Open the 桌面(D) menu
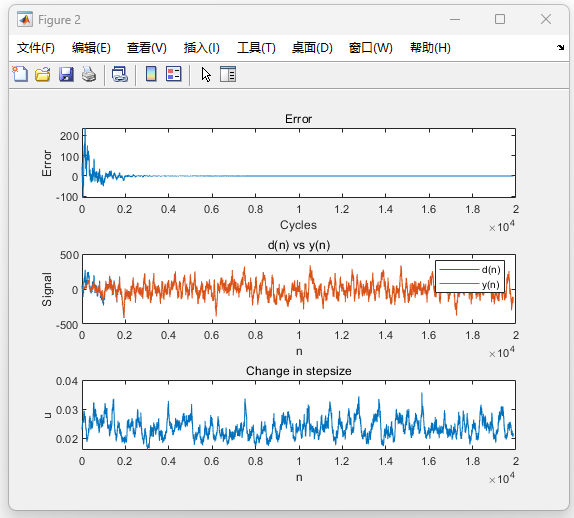The height and width of the screenshot is (518, 574). [312, 48]
